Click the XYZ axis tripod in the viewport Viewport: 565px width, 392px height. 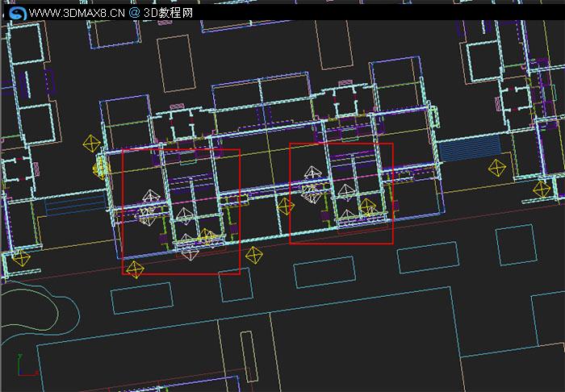[x=27, y=365]
